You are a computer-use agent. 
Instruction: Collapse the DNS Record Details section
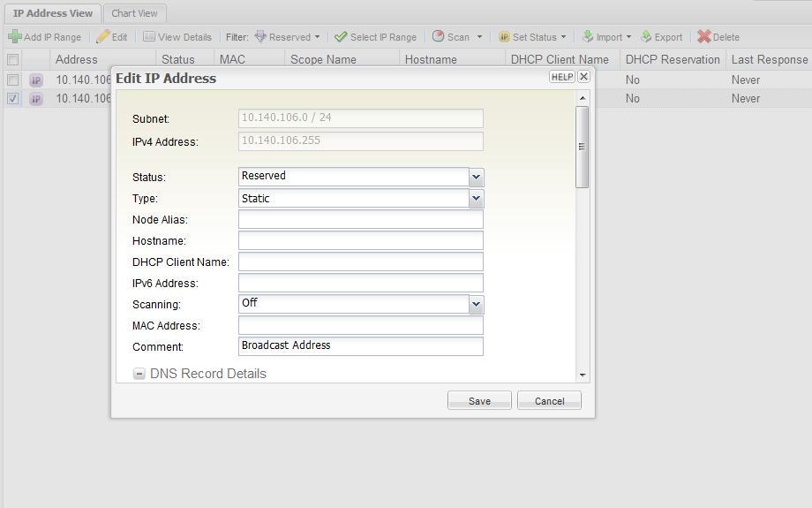139,374
